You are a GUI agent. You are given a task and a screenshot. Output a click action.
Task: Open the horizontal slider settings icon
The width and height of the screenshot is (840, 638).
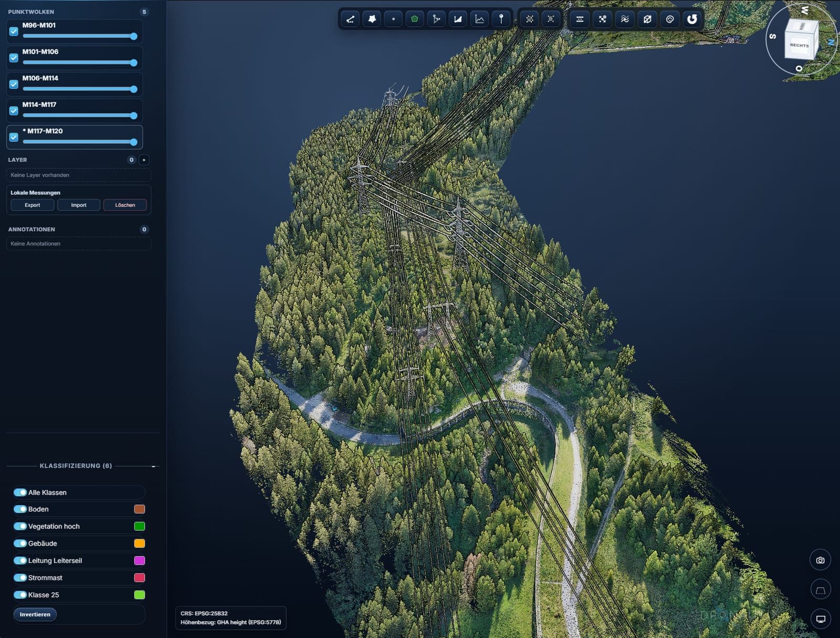click(580, 19)
